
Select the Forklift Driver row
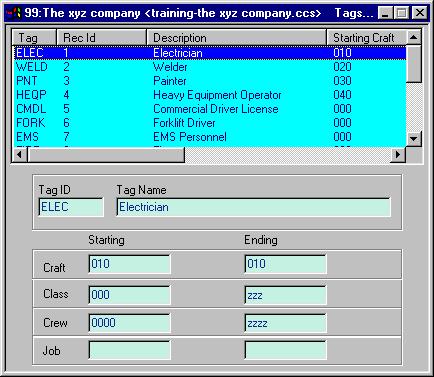coord(210,123)
